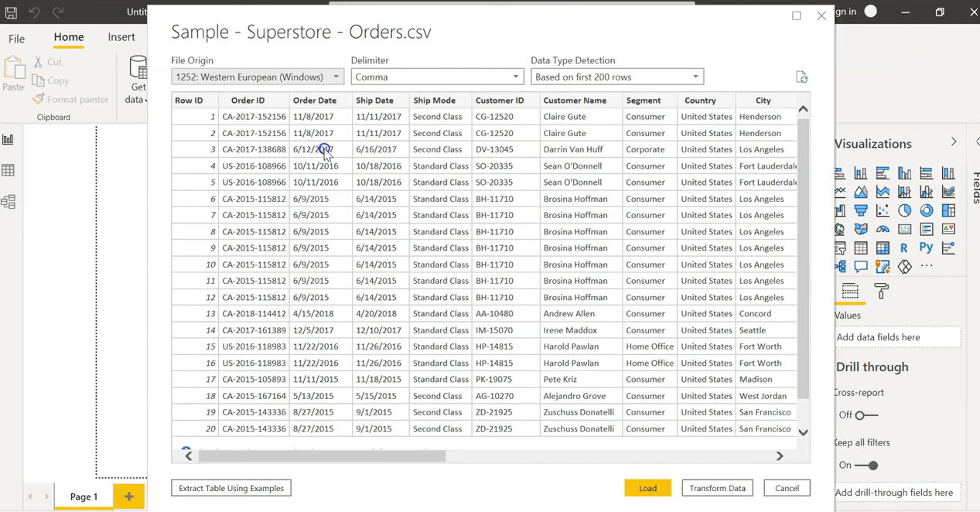Select the R script visual
The height and width of the screenshot is (512, 980).
tap(904, 248)
